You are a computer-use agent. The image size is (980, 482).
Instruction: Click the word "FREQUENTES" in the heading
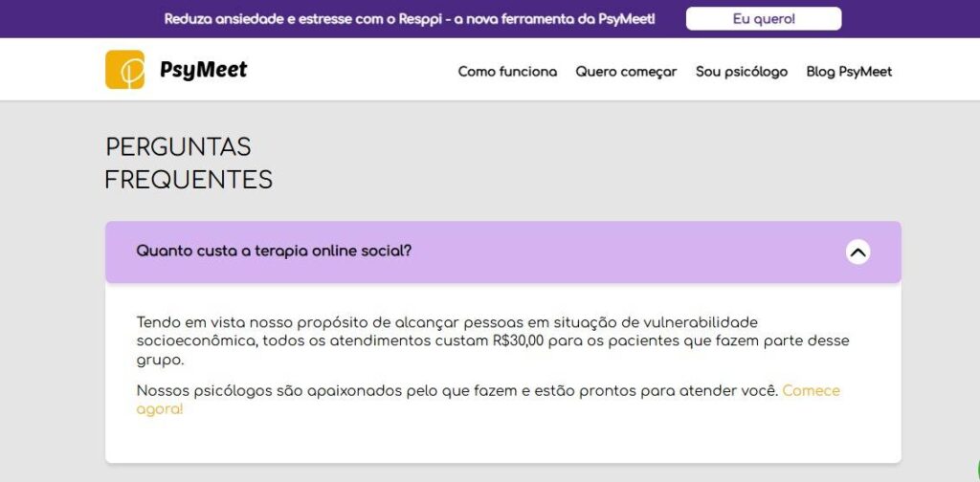pyautogui.click(x=189, y=180)
